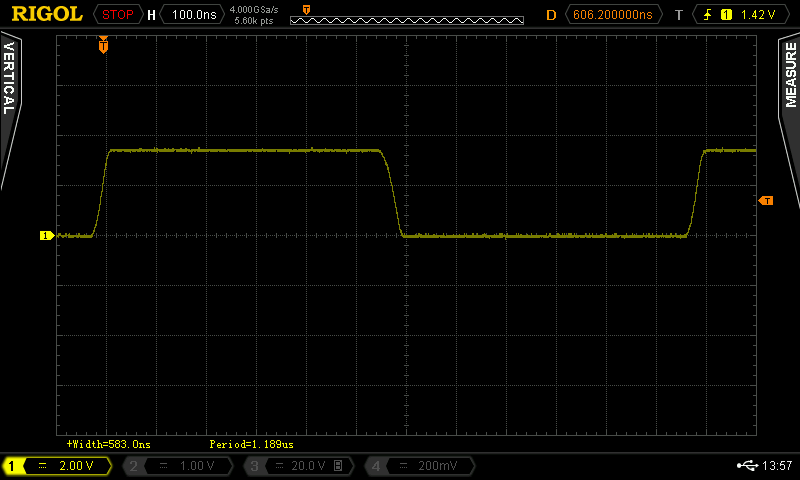Image resolution: width=800 pixels, height=480 pixels.
Task: Click the trigger level arrow on the right edge
Action: [x=766, y=201]
